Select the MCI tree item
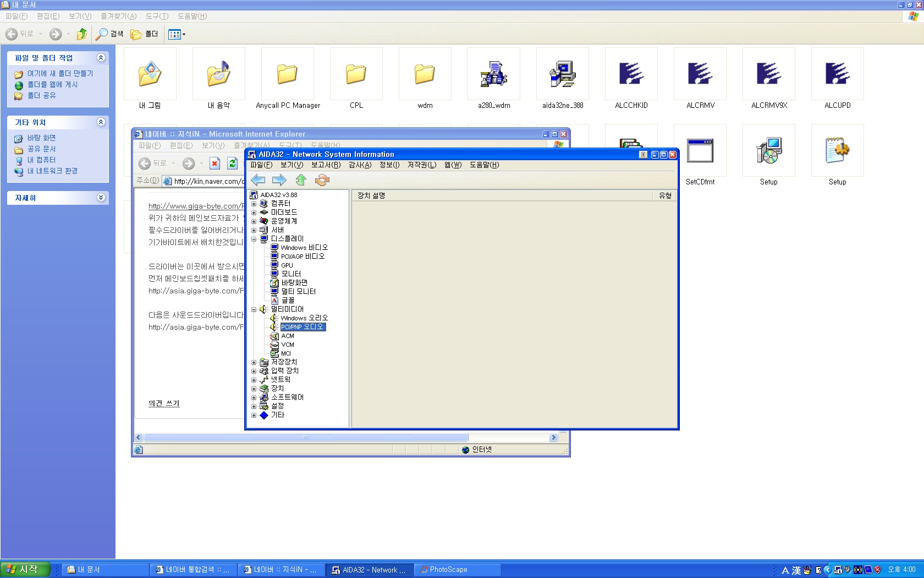 (286, 353)
